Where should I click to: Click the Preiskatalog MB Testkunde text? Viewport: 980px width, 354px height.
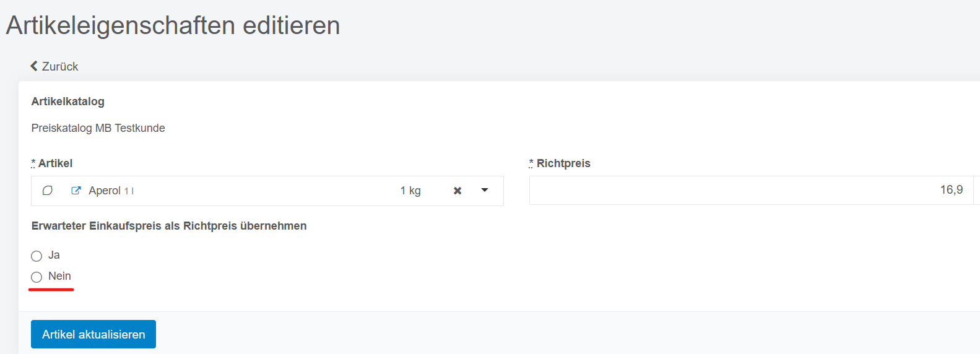tap(98, 128)
